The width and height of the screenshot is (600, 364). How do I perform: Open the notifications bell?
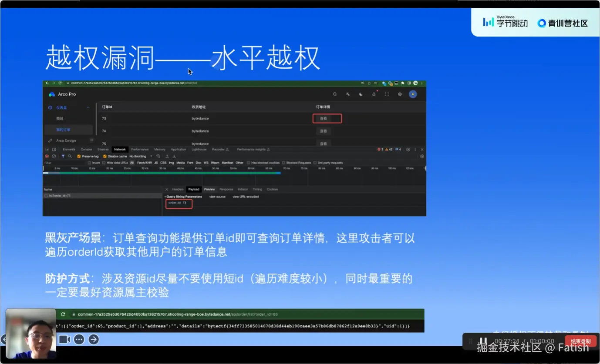(374, 94)
